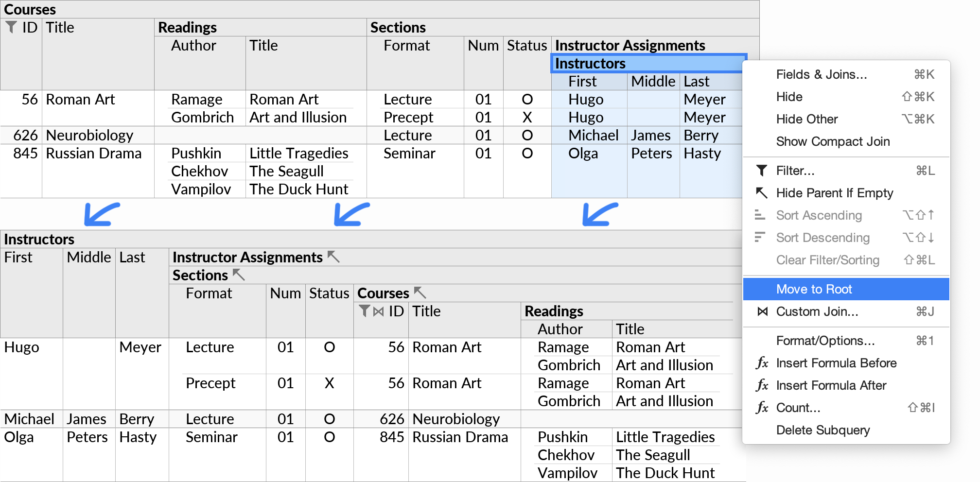
Task: Click the diagonal arrow icon for Hide Parent If Empty
Action: pyautogui.click(x=761, y=193)
